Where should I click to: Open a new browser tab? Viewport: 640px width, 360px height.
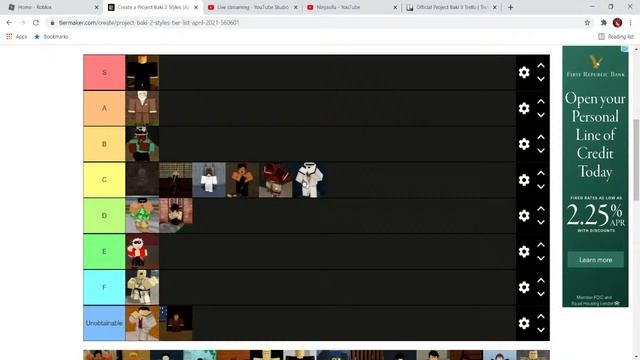click(511, 7)
